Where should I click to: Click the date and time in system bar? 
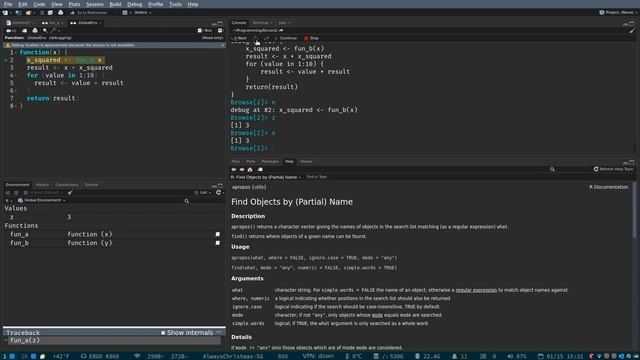click(561, 356)
